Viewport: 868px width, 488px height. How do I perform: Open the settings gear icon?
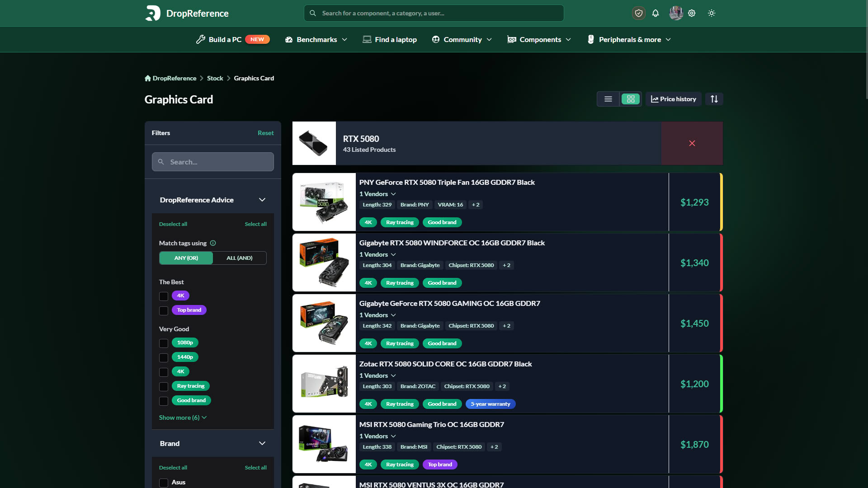coord(692,13)
